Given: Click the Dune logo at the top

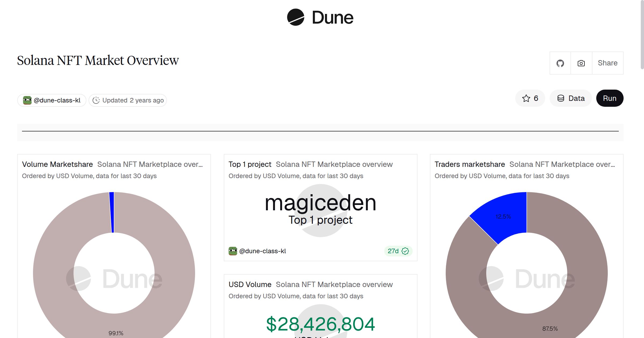Looking at the screenshot, I should point(320,17).
